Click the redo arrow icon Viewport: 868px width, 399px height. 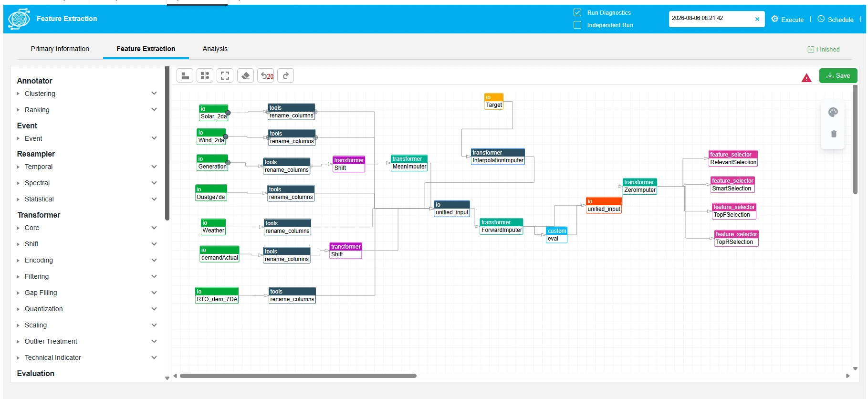point(285,75)
